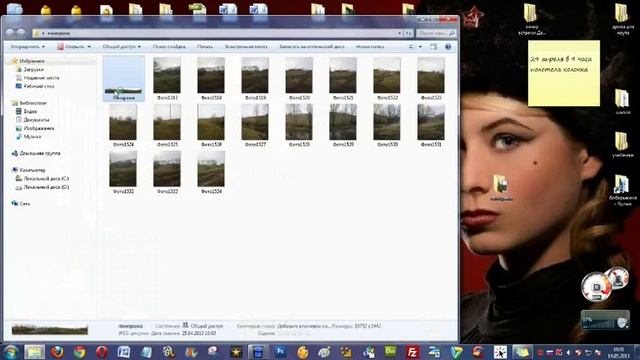This screenshot has height=360, width=640.
Task: Select the учебники desktop folder
Action: 622,144
